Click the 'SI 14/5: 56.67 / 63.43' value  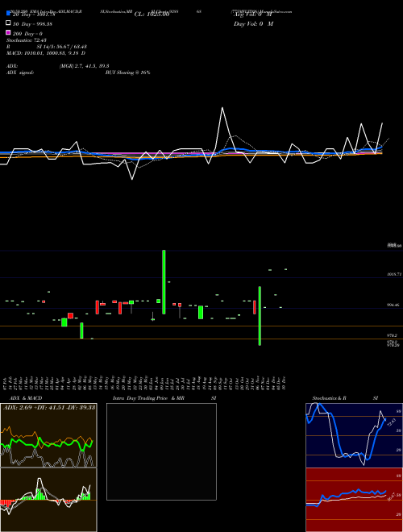[x=62, y=47]
